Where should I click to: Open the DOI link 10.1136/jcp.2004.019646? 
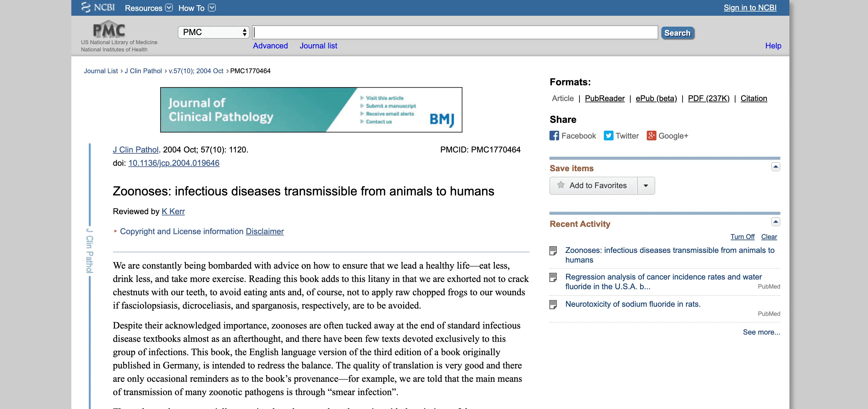173,163
